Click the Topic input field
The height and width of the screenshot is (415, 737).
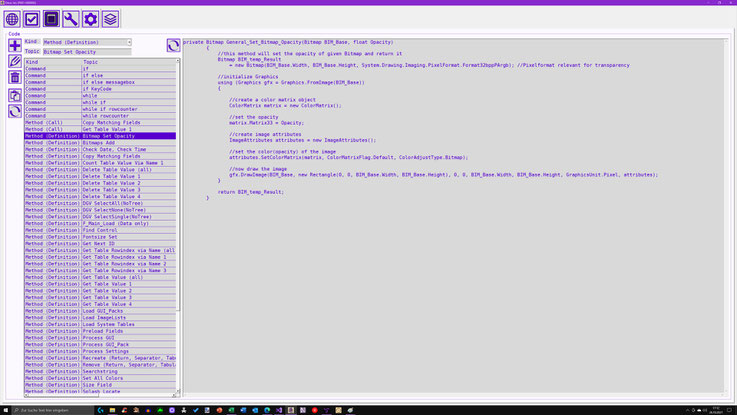click(x=87, y=52)
